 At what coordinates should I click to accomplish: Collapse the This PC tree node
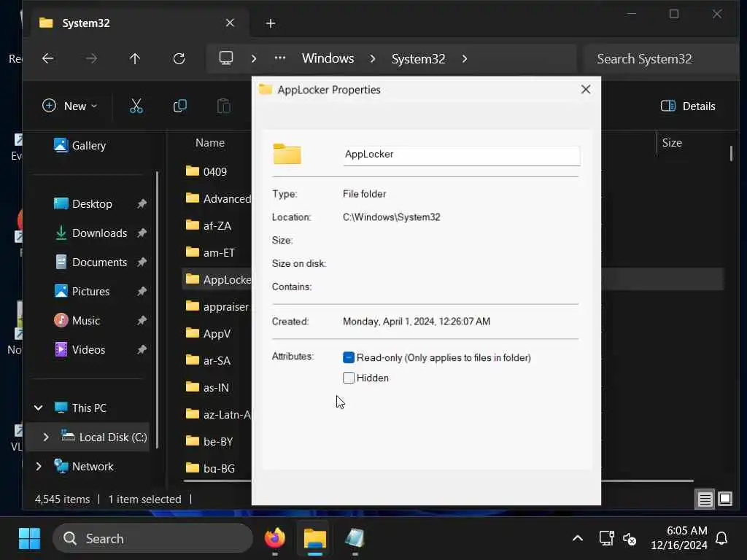(x=38, y=408)
